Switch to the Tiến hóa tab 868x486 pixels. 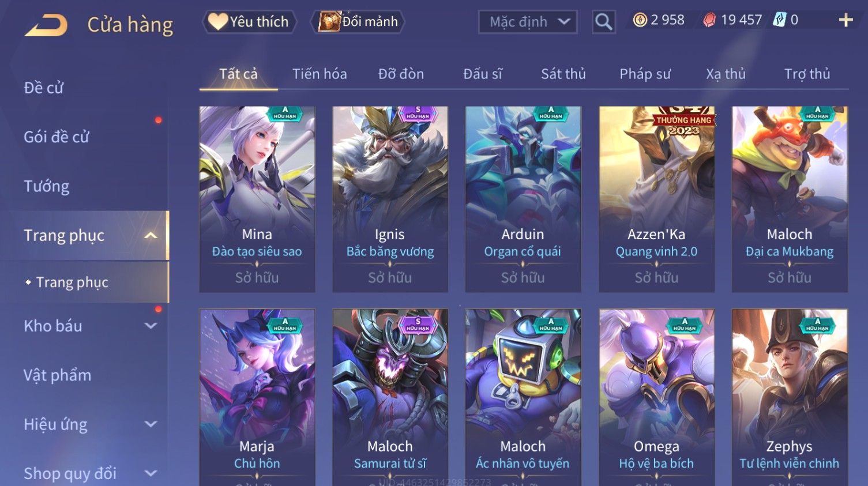click(x=320, y=74)
